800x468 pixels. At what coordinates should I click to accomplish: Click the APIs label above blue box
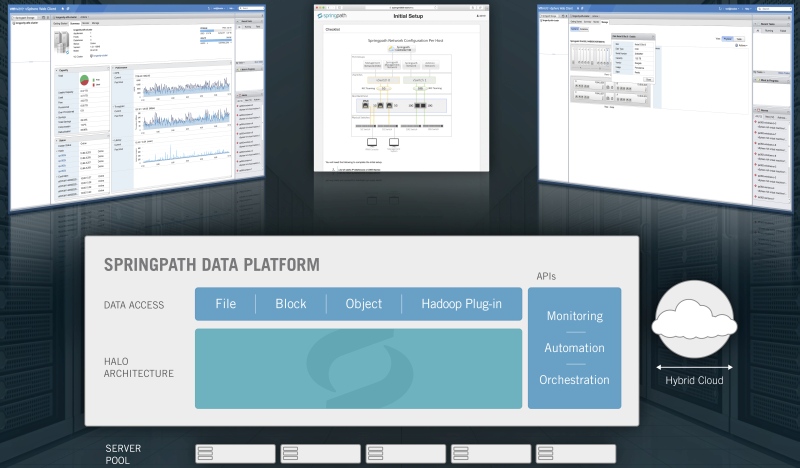tap(546, 277)
